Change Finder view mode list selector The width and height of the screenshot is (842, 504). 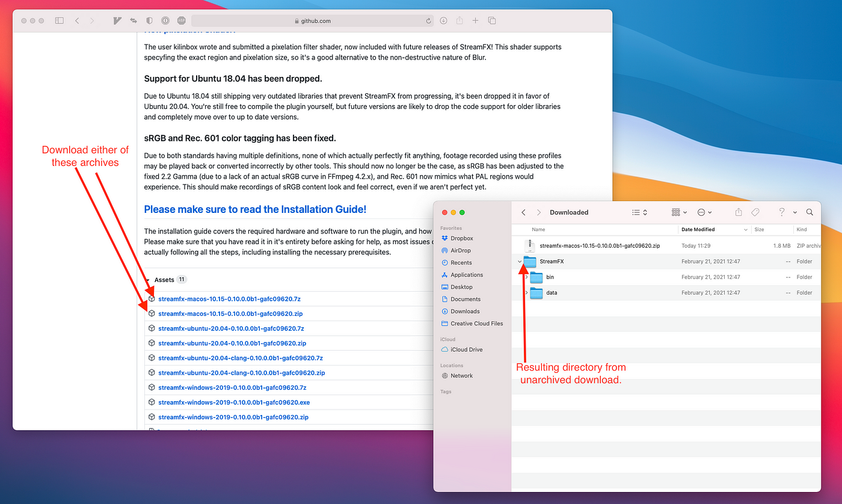pyautogui.click(x=639, y=212)
